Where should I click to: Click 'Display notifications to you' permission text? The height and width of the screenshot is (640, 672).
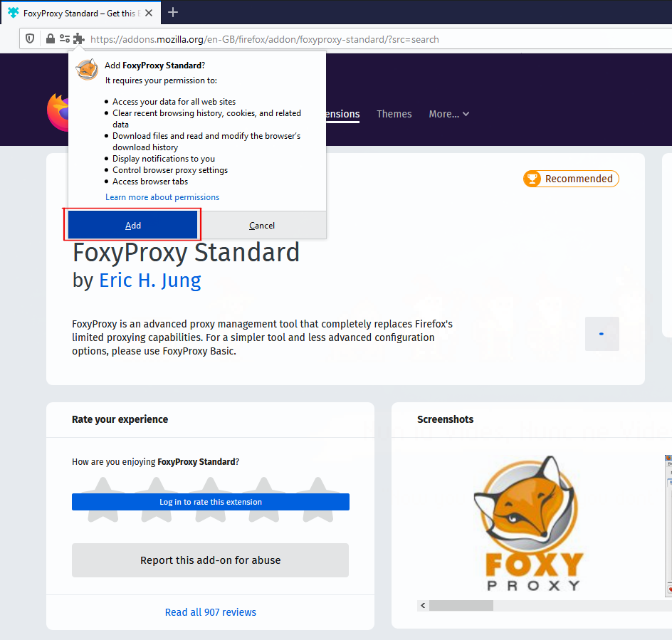(164, 159)
